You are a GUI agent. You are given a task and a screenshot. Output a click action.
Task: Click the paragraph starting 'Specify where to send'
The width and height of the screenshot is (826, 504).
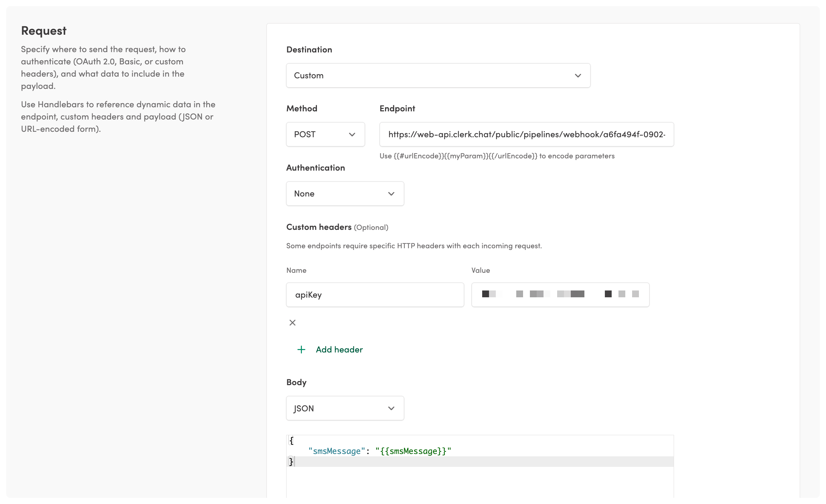(x=104, y=67)
